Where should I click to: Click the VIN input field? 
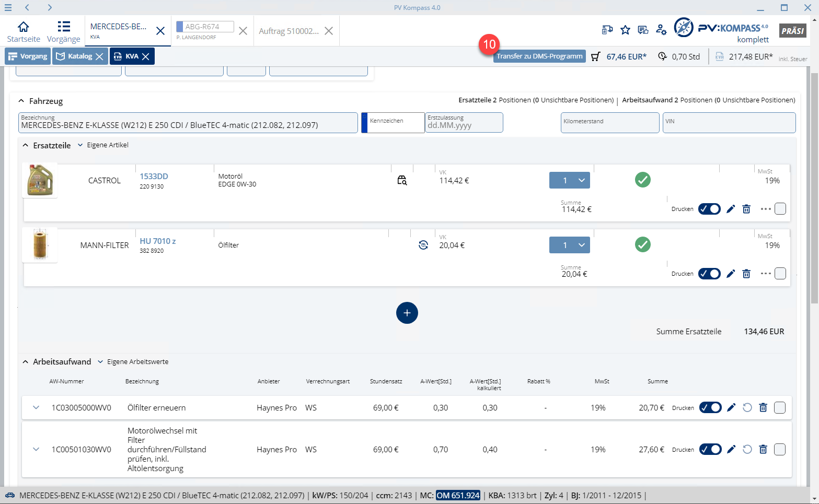tap(729, 123)
